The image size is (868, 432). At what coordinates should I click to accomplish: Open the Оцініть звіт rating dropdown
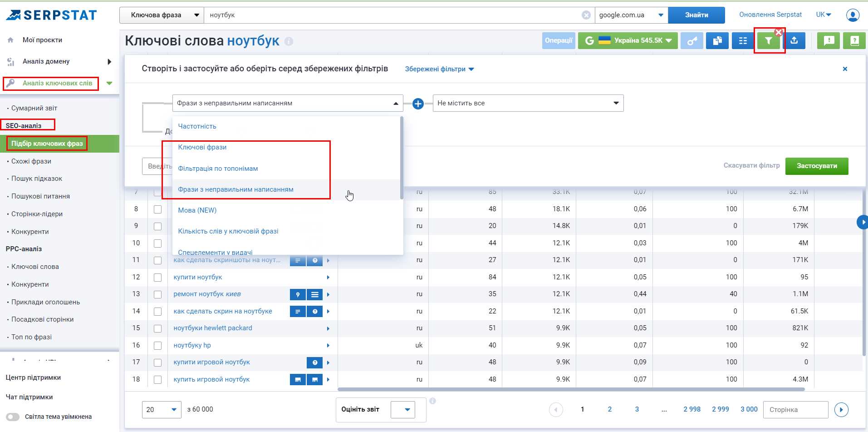click(403, 410)
